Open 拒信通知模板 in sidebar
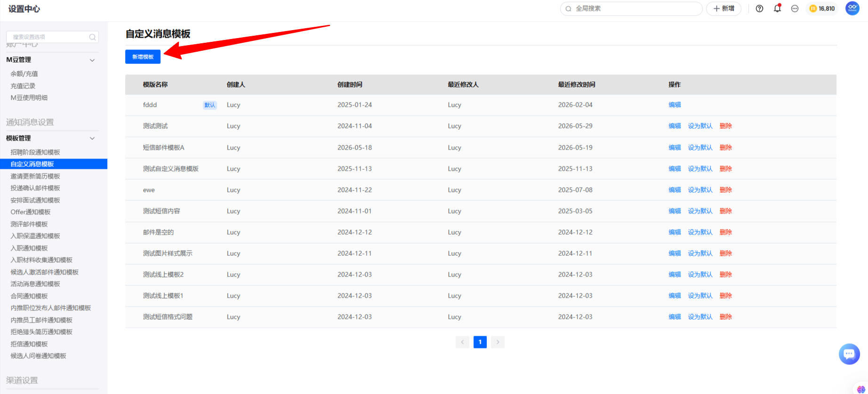 point(29,344)
